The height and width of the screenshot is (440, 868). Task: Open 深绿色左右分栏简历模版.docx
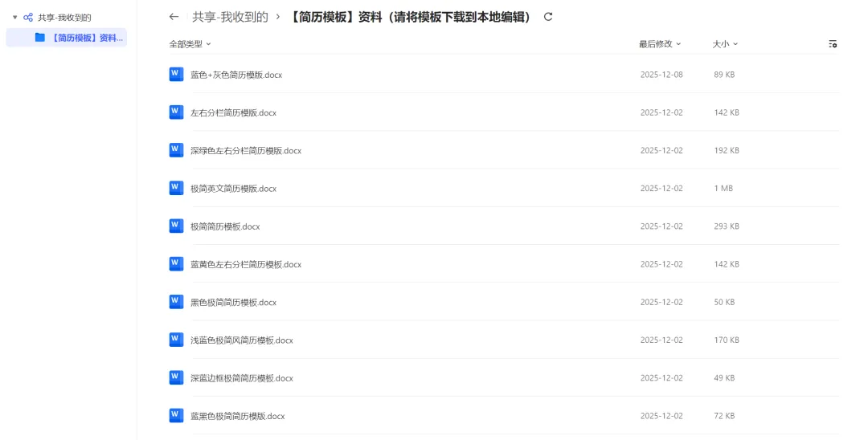(246, 150)
